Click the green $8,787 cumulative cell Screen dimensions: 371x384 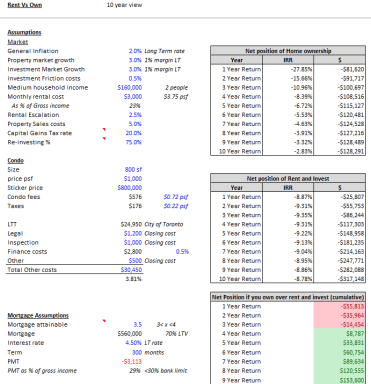point(339,334)
